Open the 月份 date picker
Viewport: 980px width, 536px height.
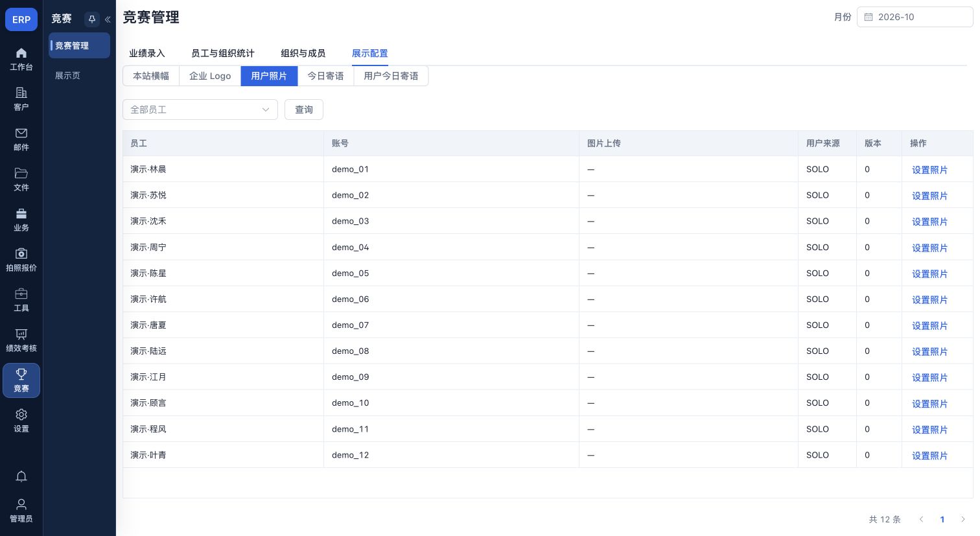(915, 17)
